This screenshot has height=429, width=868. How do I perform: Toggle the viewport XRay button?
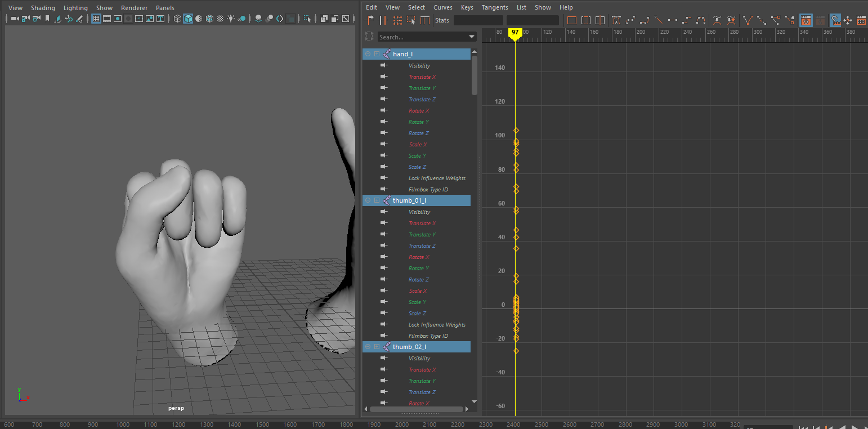point(324,19)
